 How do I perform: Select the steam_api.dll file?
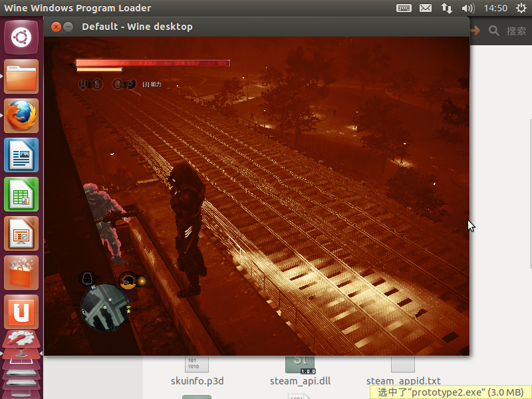point(301,372)
